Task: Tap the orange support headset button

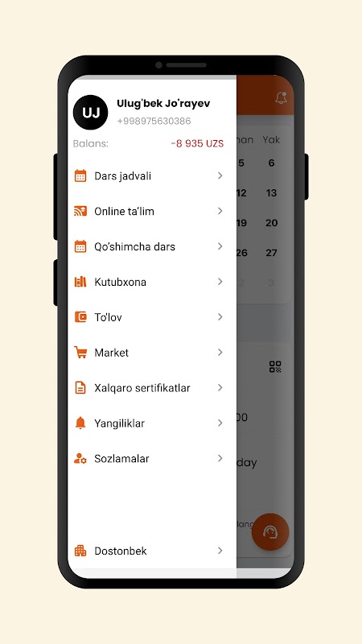Action: (270, 532)
